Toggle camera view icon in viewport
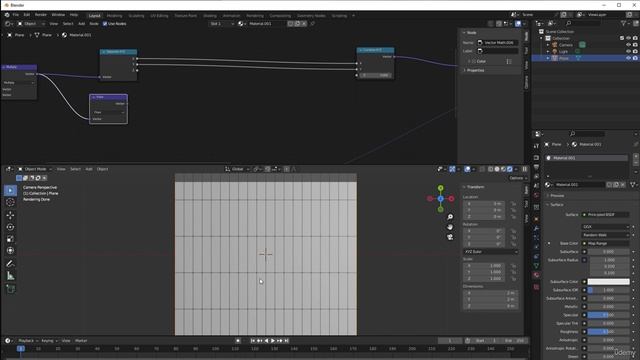 point(450,237)
